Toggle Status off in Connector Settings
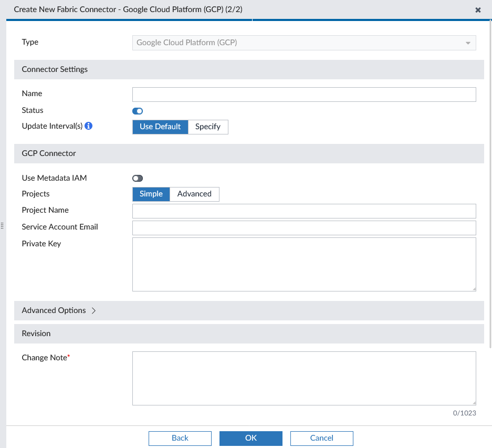Screen dimensions: 492x448 [x=137, y=111]
